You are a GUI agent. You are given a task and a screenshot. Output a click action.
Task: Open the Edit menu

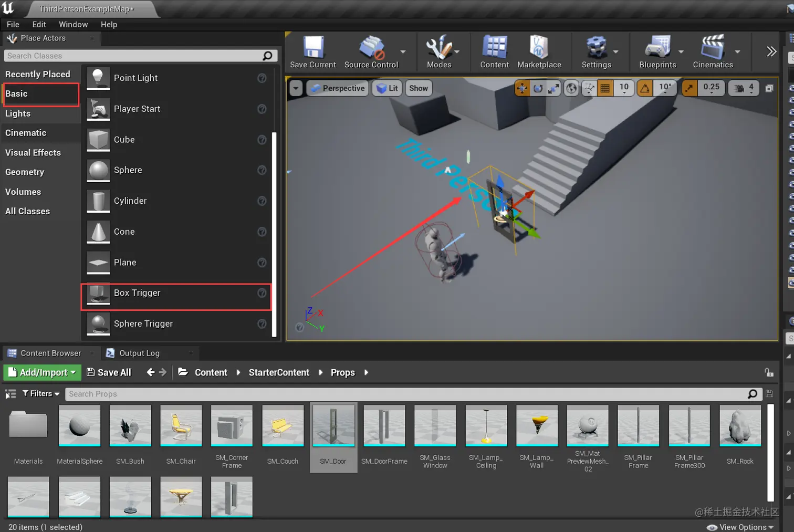click(x=39, y=24)
